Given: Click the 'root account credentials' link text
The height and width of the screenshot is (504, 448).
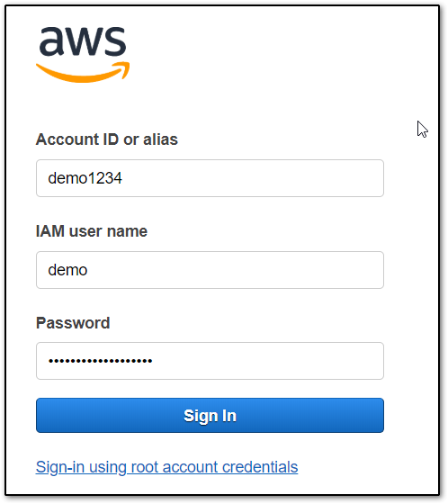Looking at the screenshot, I should point(215,467).
